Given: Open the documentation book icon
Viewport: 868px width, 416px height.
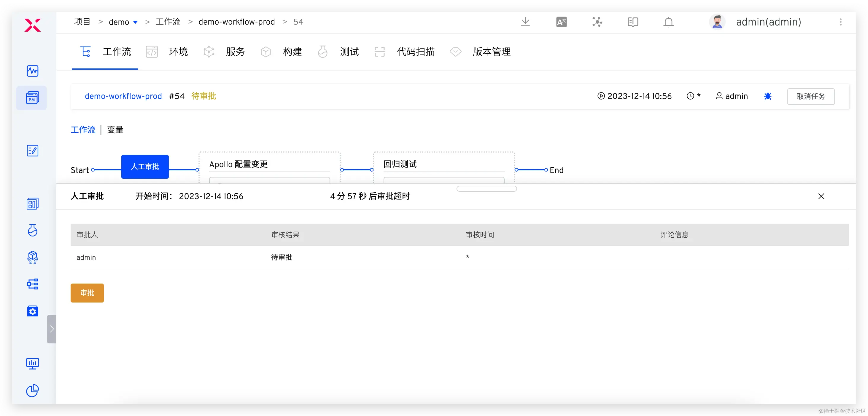Looking at the screenshot, I should [633, 22].
